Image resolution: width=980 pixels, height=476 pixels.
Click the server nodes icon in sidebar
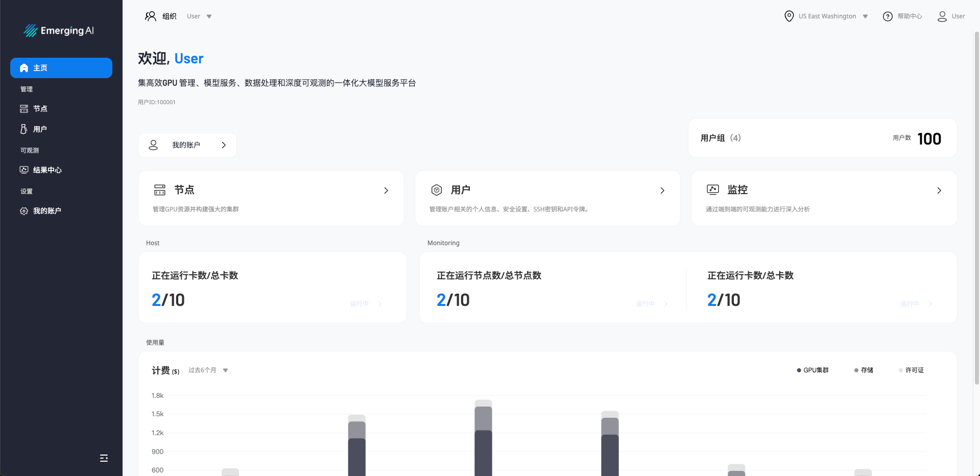tap(24, 109)
